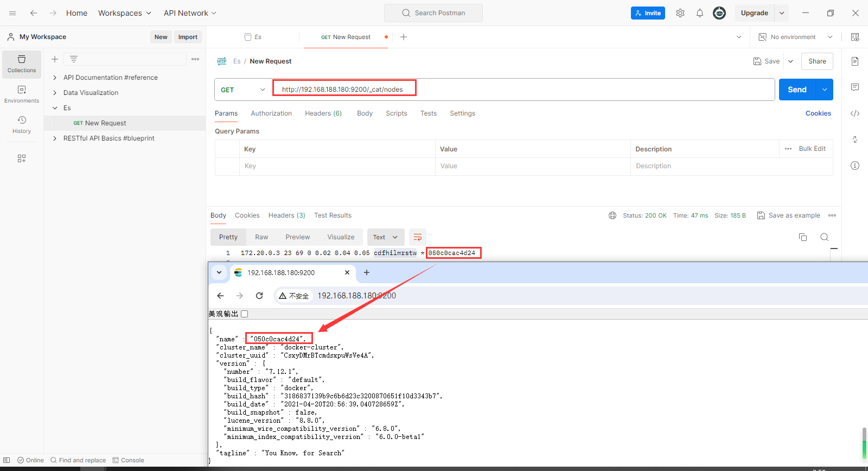Open the GET method dropdown

click(x=242, y=90)
